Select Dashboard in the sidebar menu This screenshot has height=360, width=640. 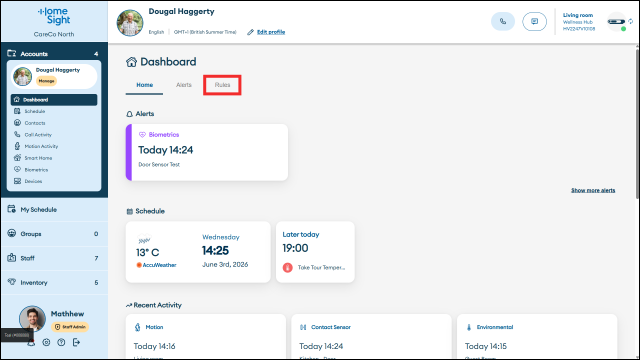(54, 100)
